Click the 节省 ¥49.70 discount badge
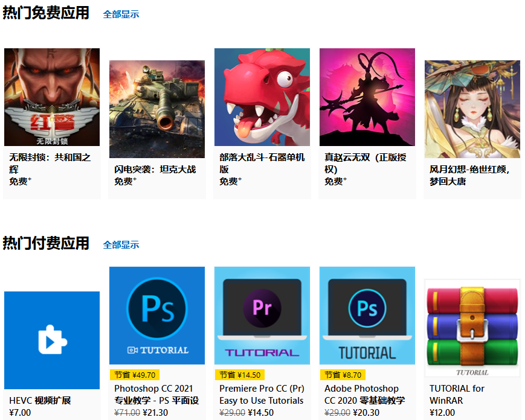Viewport: 525px width, 420px height. (x=135, y=375)
